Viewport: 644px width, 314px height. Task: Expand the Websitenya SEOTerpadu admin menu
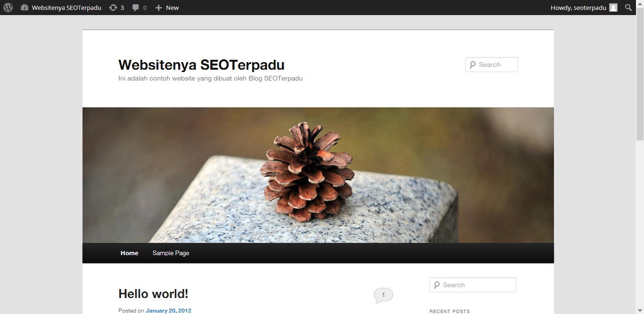[x=66, y=8]
